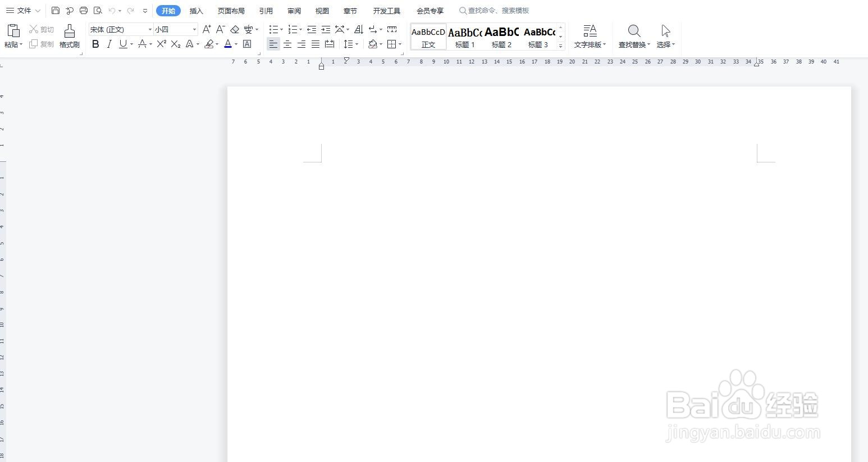Toggle center text alignment

pos(287,44)
